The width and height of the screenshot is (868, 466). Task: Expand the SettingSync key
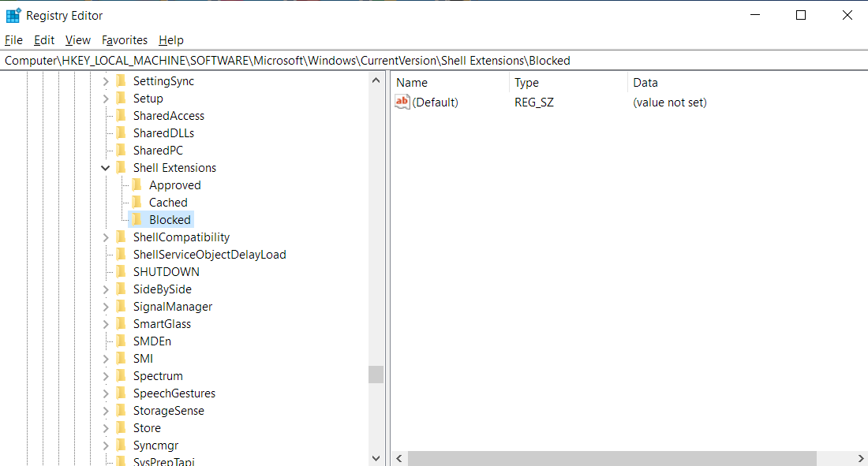tap(106, 80)
